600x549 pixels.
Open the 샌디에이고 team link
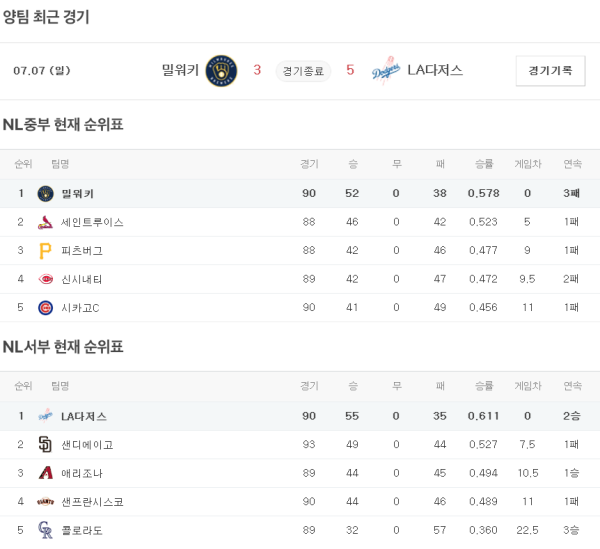coord(87,444)
